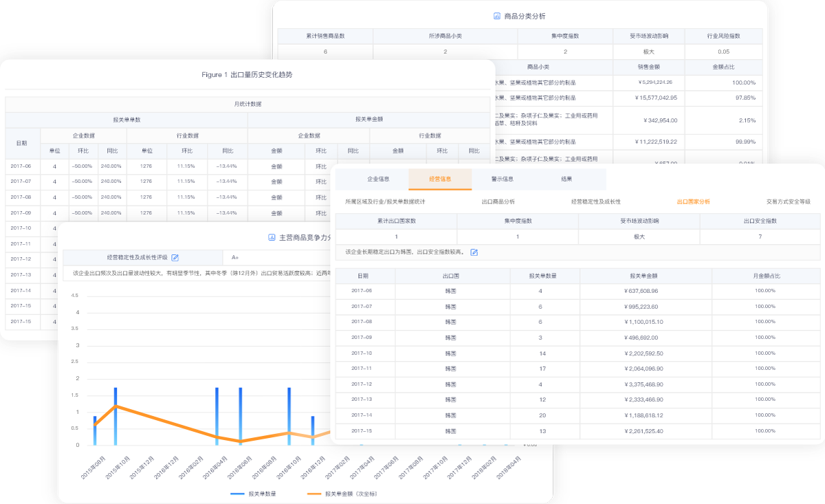
Task: Select 经营稳定性及成长性 sub-section link
Action: [595, 201]
